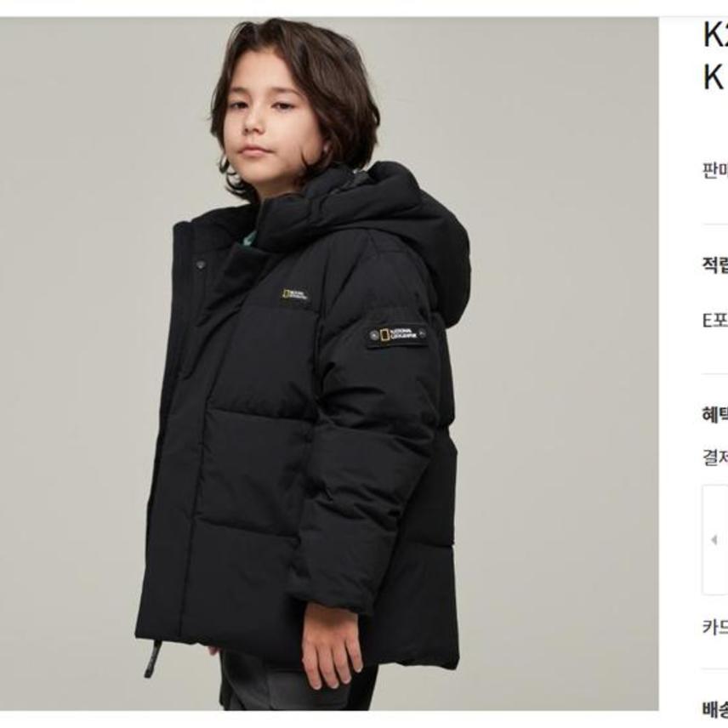
Task: Click the 카드 card benefits label
Action: click(715, 628)
